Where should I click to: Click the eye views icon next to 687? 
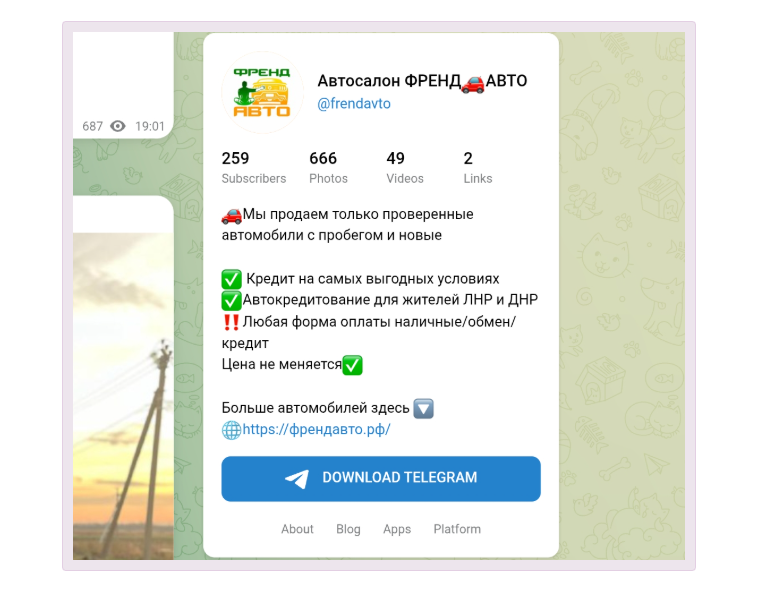point(118,126)
